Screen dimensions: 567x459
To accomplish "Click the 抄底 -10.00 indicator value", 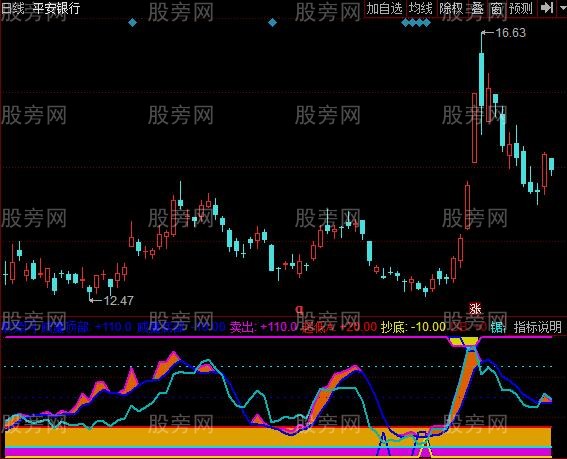I will [413, 327].
